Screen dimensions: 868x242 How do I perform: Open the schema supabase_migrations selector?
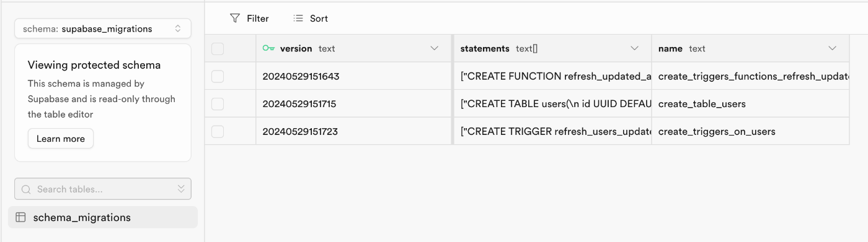tap(103, 28)
